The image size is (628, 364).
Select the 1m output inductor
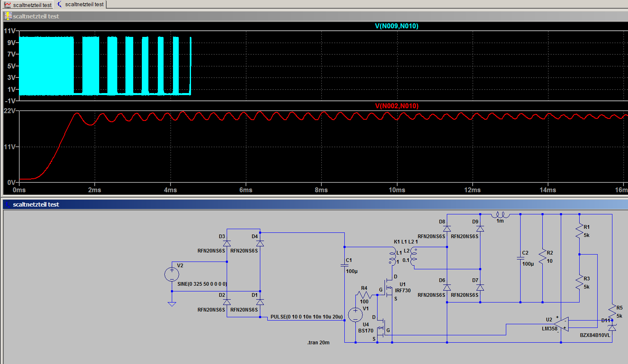500,215
